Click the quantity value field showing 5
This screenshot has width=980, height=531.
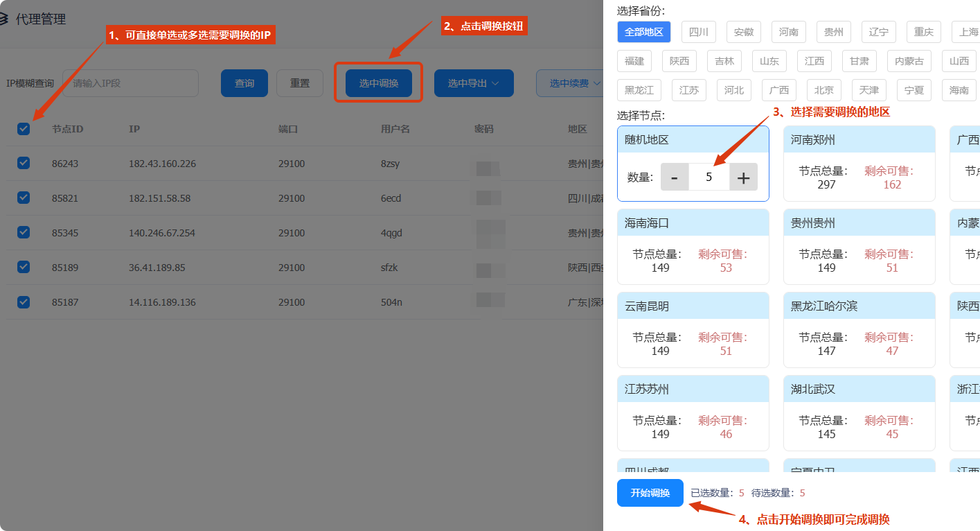point(709,177)
